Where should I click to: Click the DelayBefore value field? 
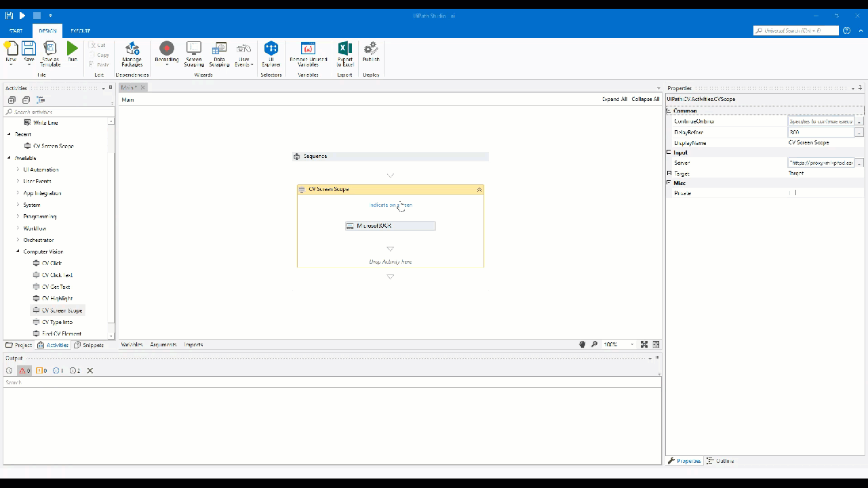point(821,133)
